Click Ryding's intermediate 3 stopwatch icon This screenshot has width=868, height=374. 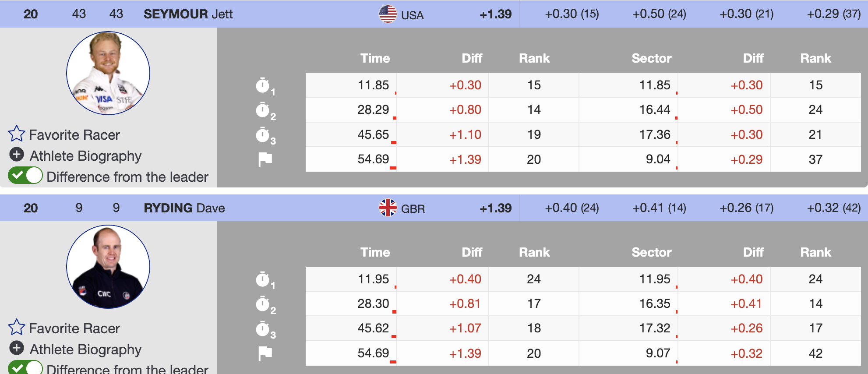[263, 329]
